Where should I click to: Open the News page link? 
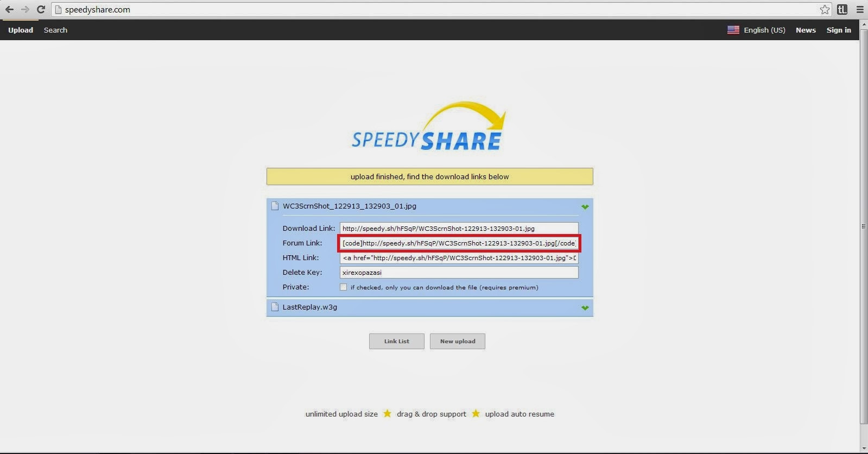coord(806,30)
